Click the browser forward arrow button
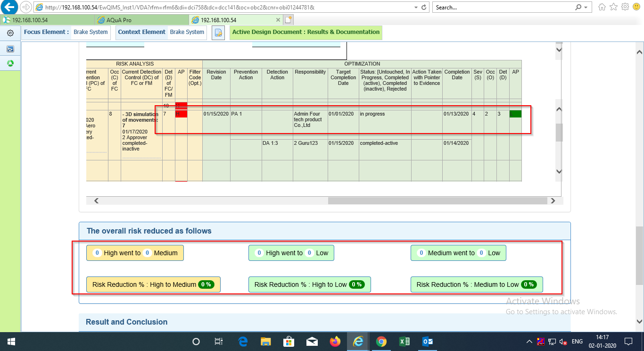Image resolution: width=644 pixels, height=351 pixels. pyautogui.click(x=26, y=7)
